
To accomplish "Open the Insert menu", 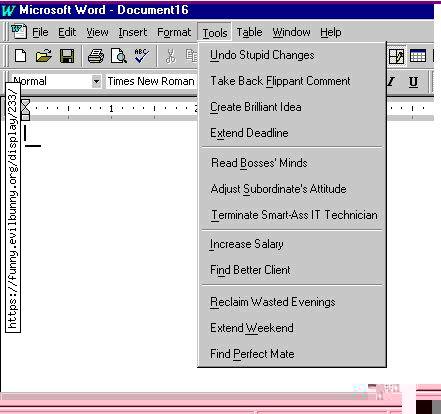I will pos(133,32).
